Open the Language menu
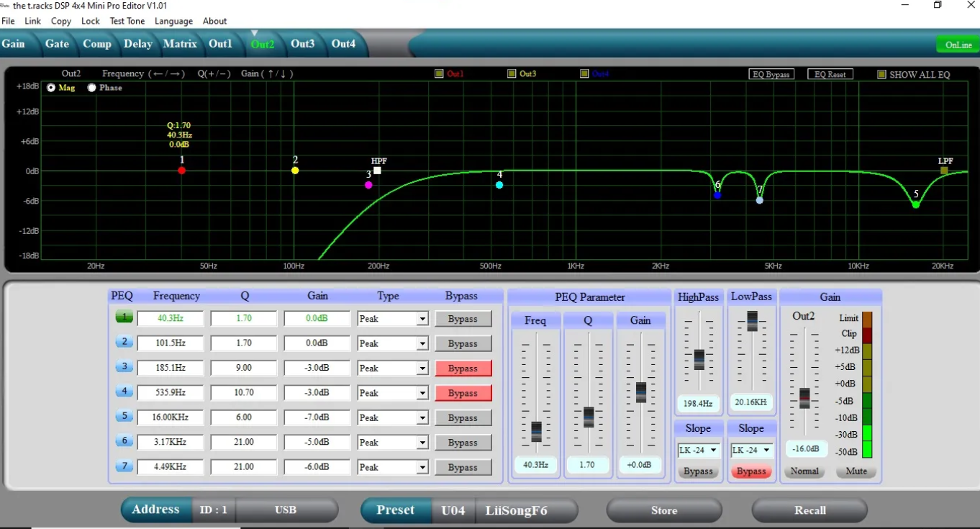 [173, 21]
